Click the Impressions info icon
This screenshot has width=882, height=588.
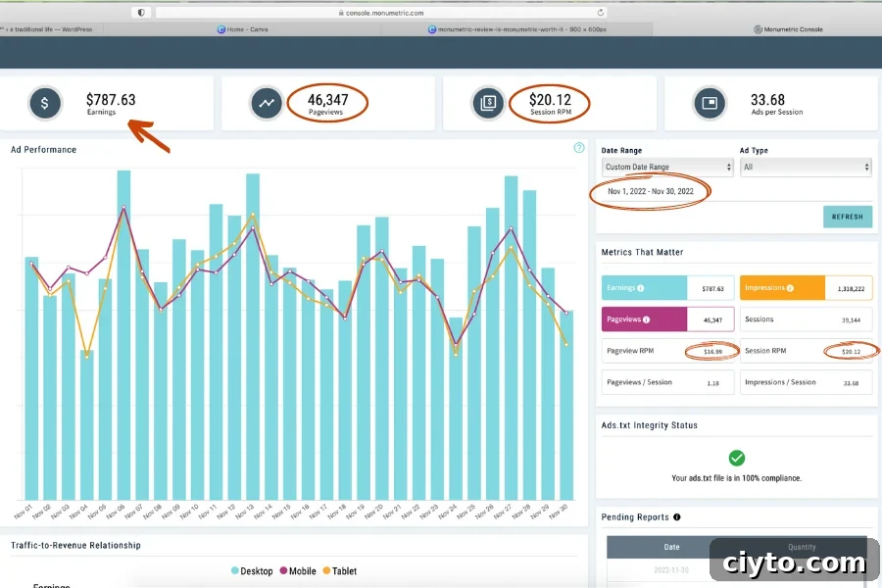click(790, 288)
